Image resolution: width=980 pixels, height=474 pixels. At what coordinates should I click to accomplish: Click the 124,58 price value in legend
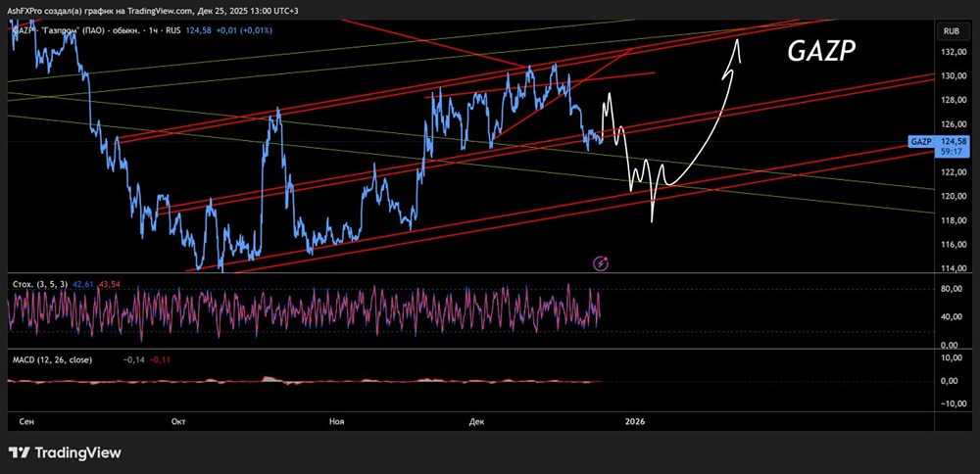pyautogui.click(x=198, y=30)
